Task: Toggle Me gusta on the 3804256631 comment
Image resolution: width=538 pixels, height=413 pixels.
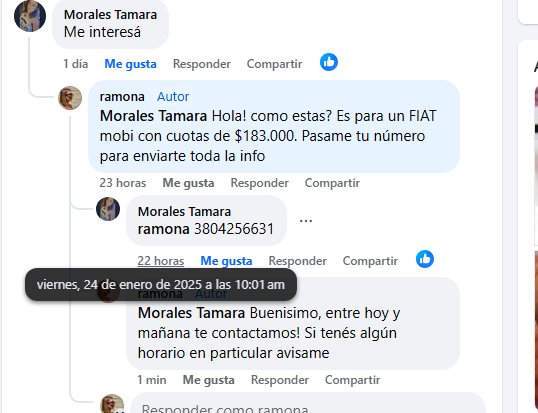Action: [226, 261]
